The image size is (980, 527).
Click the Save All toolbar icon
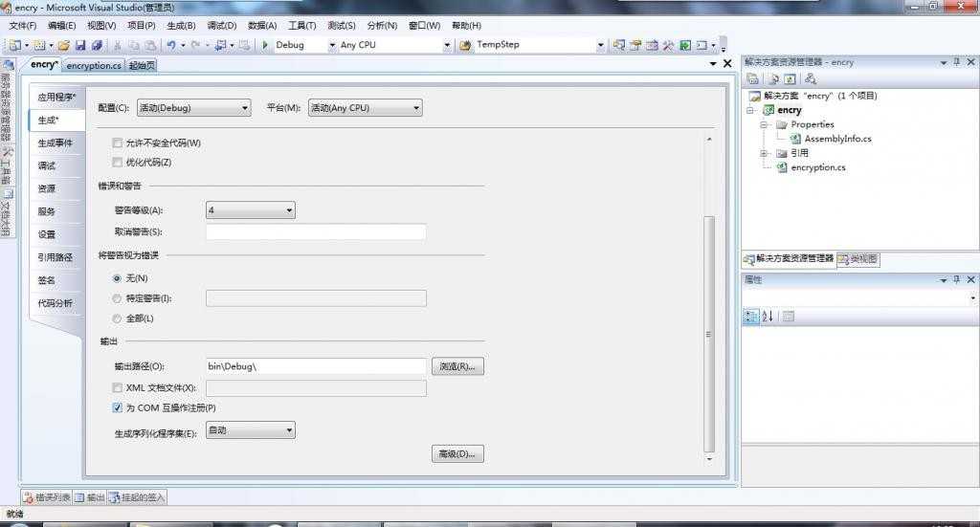(x=97, y=45)
